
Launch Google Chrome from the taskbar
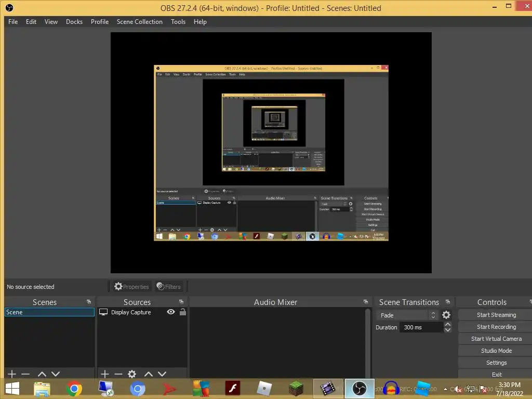click(74, 389)
